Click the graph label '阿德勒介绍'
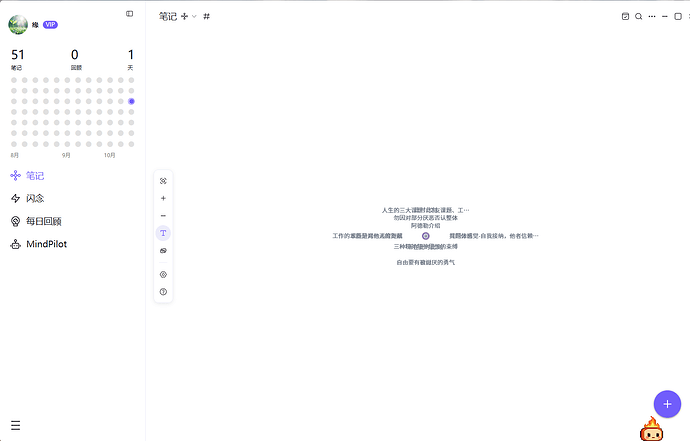Viewport: 690px width, 441px height. click(426, 225)
